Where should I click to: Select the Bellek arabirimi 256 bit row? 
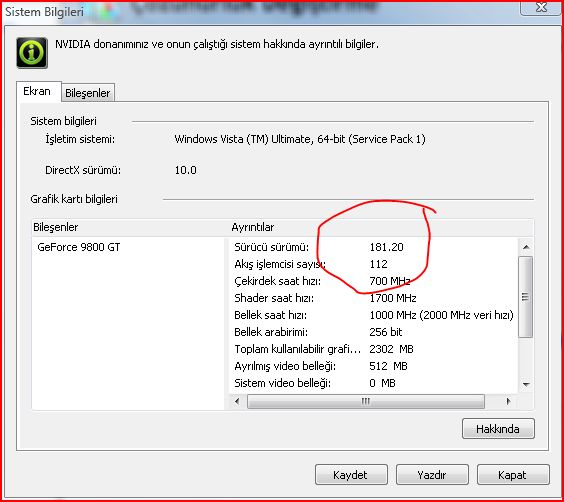(373, 332)
